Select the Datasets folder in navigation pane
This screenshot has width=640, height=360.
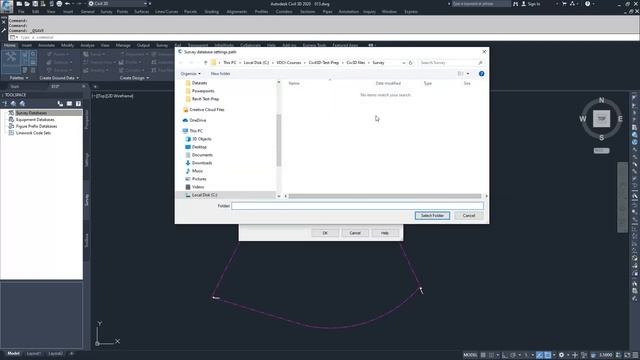pos(199,83)
